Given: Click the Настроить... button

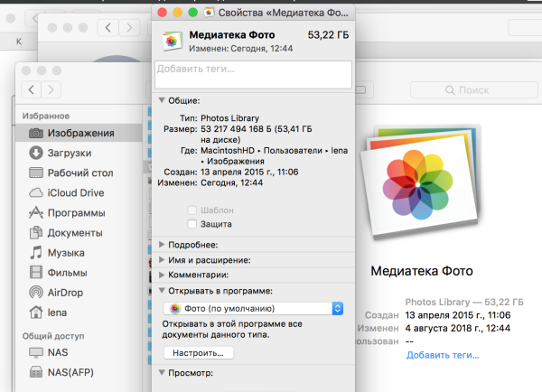Looking at the screenshot, I should [x=199, y=352].
